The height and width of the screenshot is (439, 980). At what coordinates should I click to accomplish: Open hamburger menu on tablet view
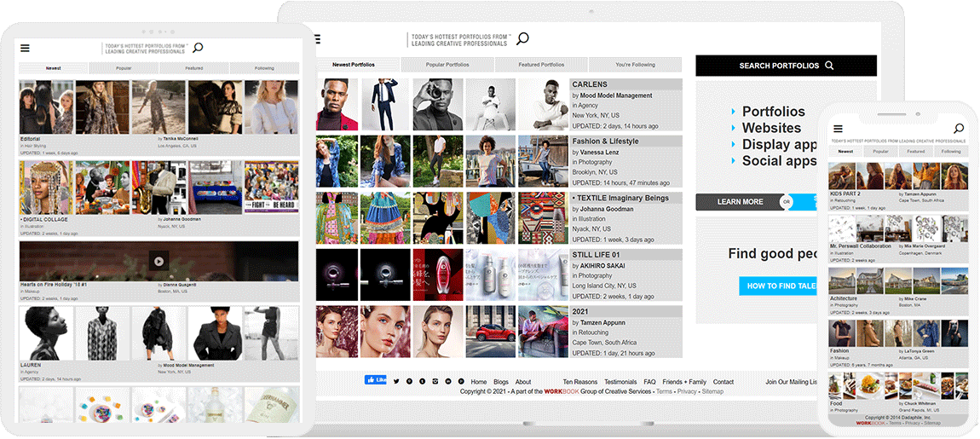coord(25,49)
